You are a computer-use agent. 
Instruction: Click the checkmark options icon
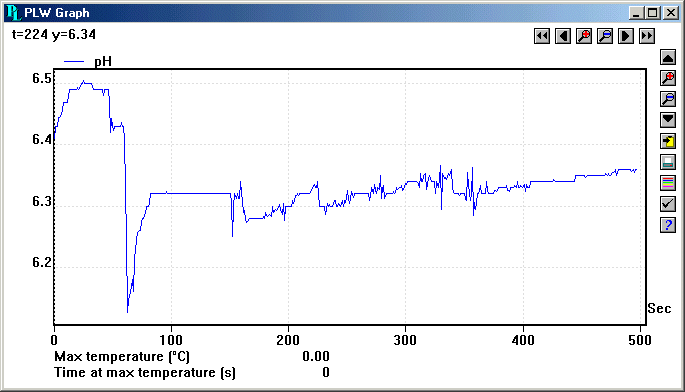coord(668,204)
